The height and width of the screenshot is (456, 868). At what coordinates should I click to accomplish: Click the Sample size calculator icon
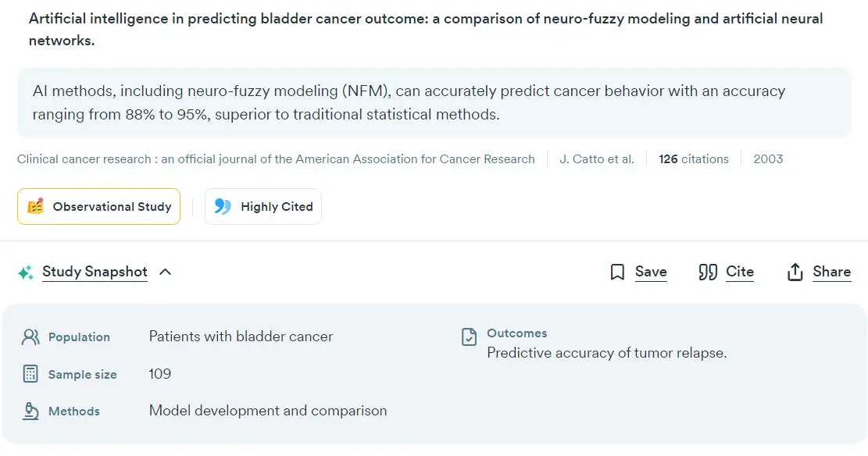(30, 374)
